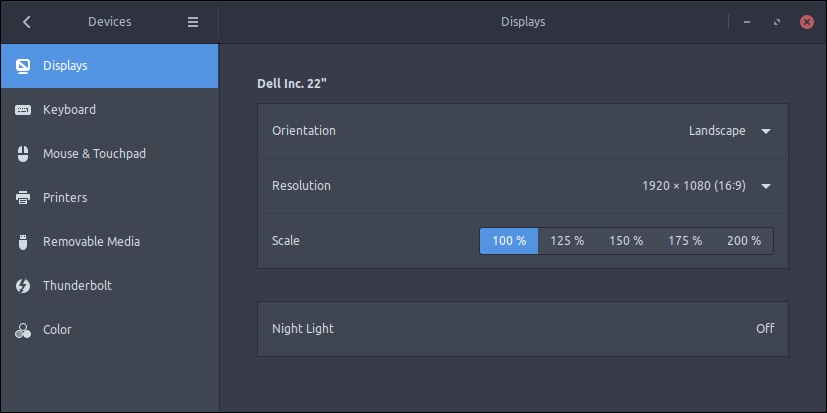Expand the Orientation Landscape dropdown

click(x=730, y=131)
